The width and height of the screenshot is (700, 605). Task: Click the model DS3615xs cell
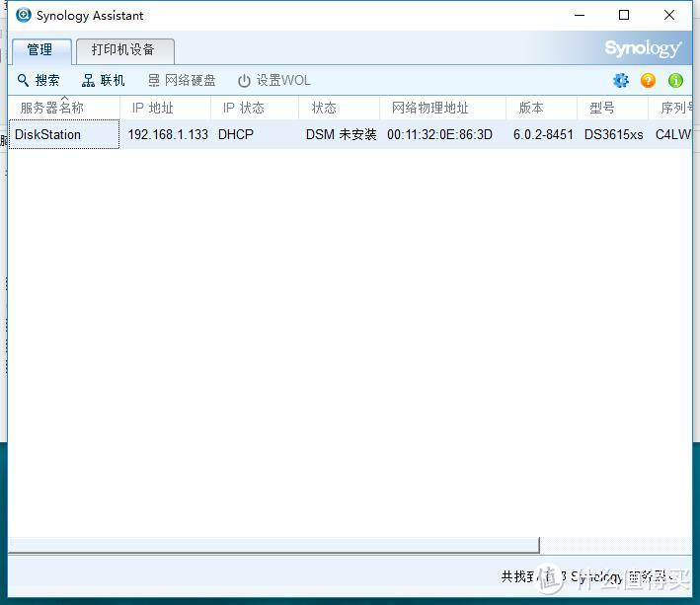click(613, 134)
